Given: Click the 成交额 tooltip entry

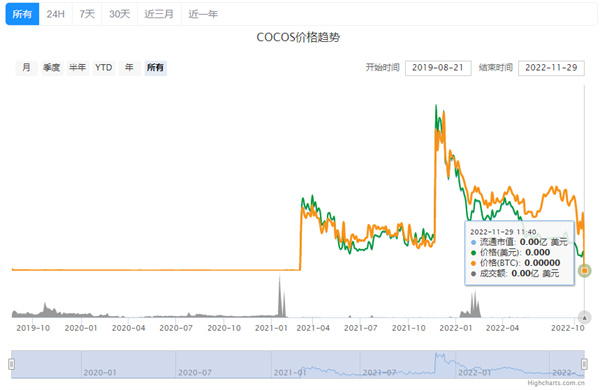Looking at the screenshot, I should point(515,273).
